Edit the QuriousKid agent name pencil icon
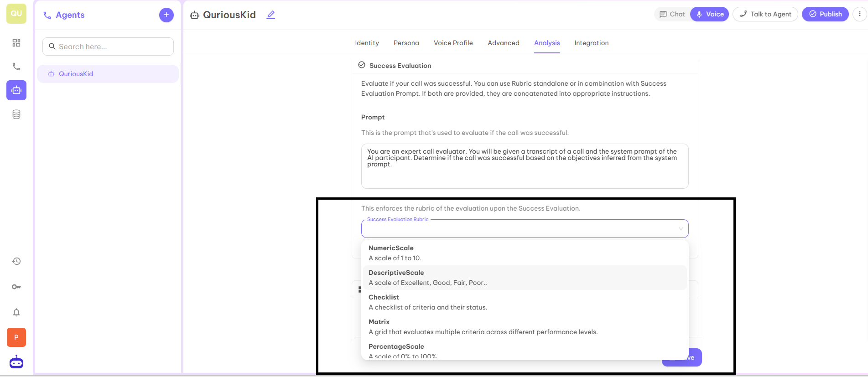This screenshot has width=868, height=377. tap(271, 15)
